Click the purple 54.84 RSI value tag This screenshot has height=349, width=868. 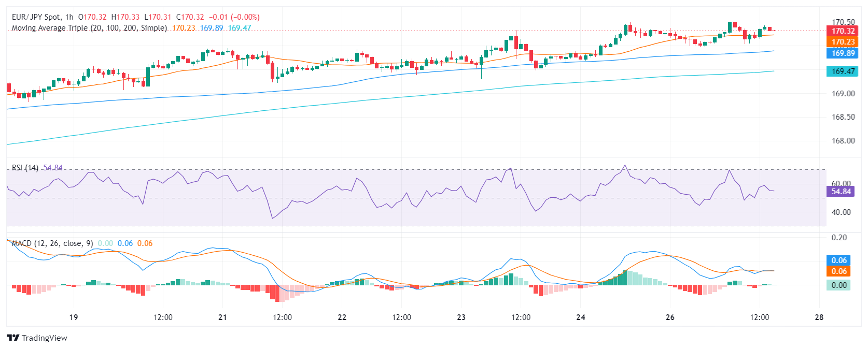click(x=841, y=192)
